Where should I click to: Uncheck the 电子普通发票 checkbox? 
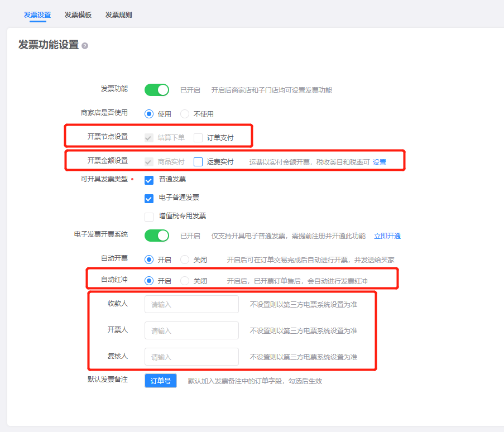149,199
